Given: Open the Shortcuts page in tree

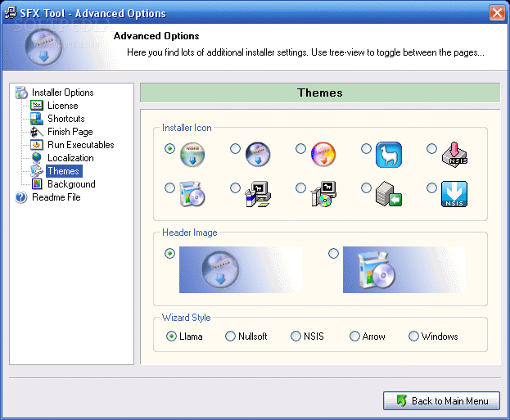Looking at the screenshot, I should pyautogui.click(x=66, y=119).
